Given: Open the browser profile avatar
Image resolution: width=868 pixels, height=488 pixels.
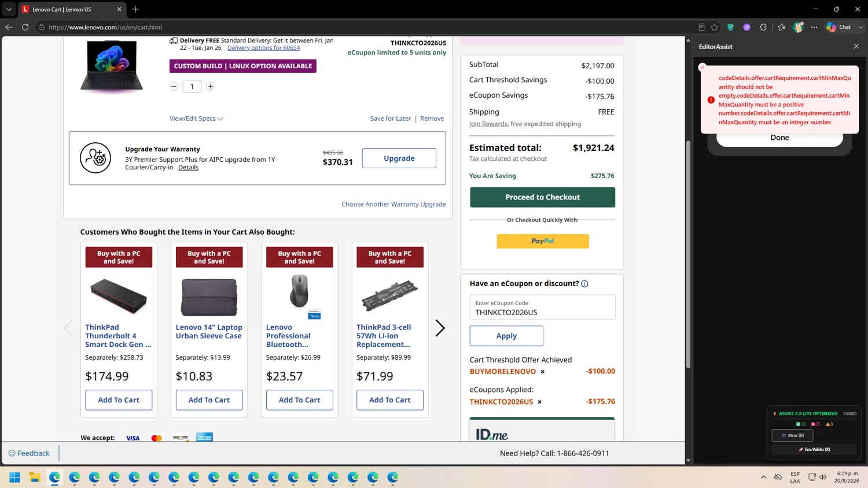Looking at the screenshot, I should point(799,27).
